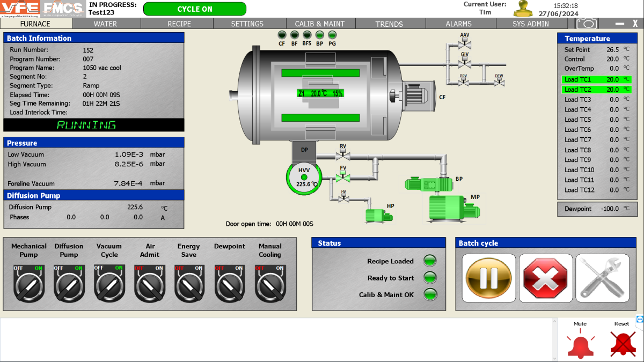Click the Door open time readout
The height and width of the screenshot is (362, 644).
[x=269, y=224]
